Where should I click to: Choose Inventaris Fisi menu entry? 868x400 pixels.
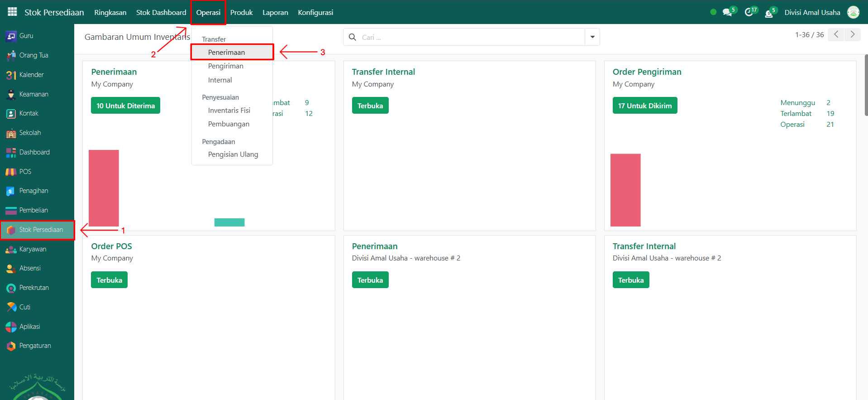(229, 111)
